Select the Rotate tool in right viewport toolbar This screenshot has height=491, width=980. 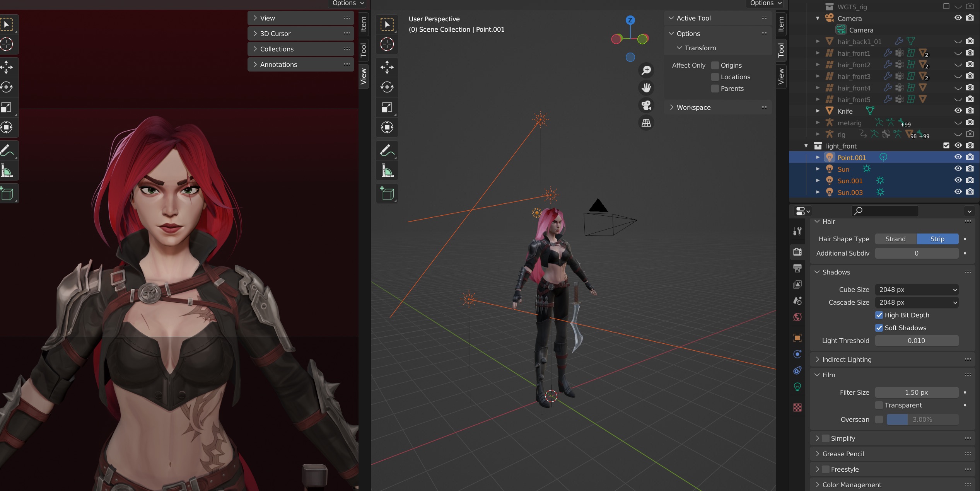coord(387,87)
